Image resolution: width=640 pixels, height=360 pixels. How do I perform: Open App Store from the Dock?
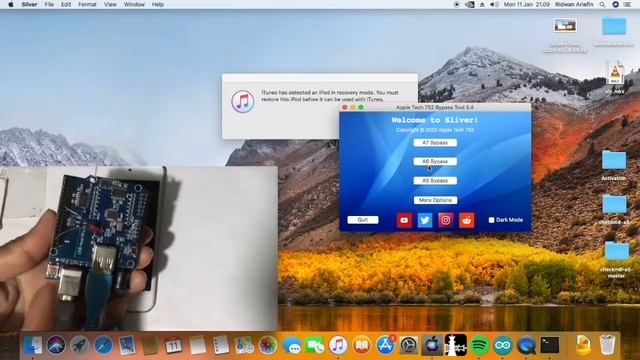[x=385, y=345]
